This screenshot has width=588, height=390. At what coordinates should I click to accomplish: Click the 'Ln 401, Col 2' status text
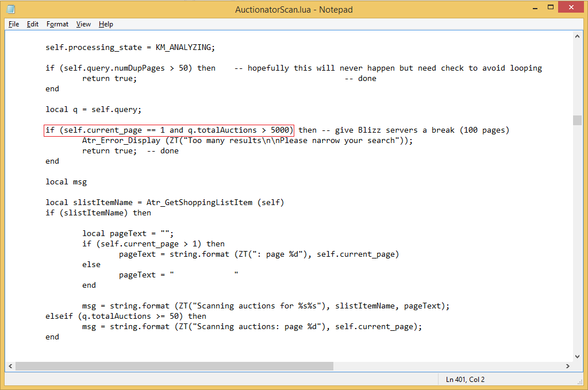(x=465, y=380)
